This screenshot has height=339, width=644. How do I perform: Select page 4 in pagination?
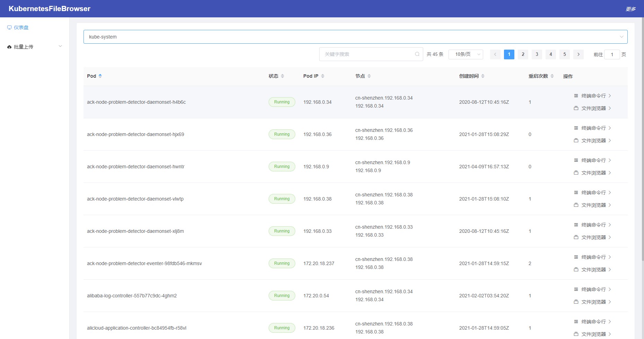click(550, 54)
